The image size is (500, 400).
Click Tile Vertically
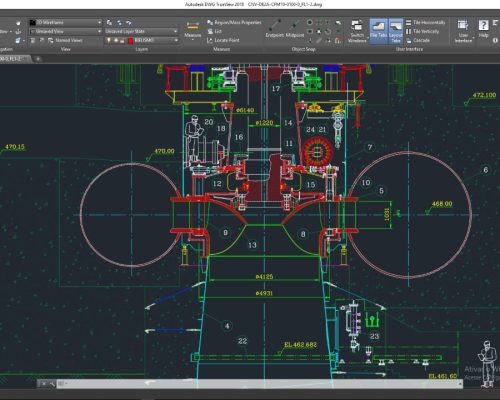coord(422,31)
